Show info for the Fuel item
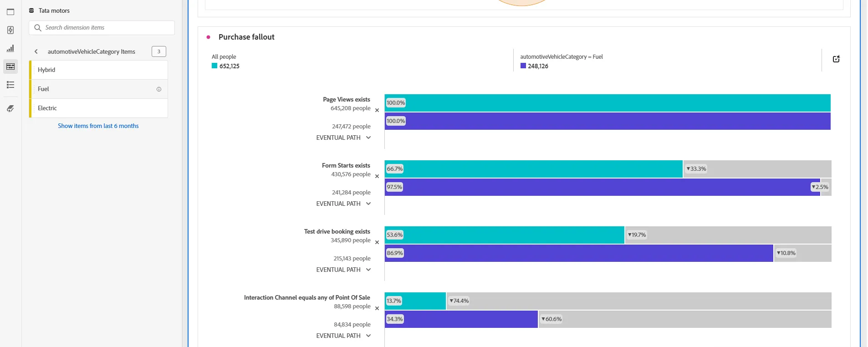This screenshot has width=868, height=347. (159, 89)
